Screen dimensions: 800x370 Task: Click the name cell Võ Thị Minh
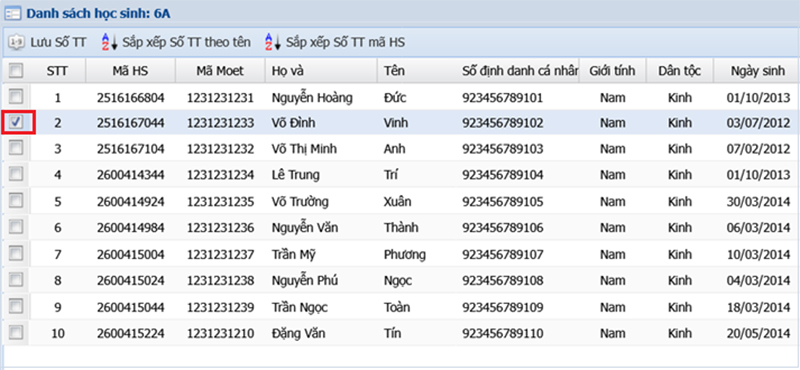(304, 149)
